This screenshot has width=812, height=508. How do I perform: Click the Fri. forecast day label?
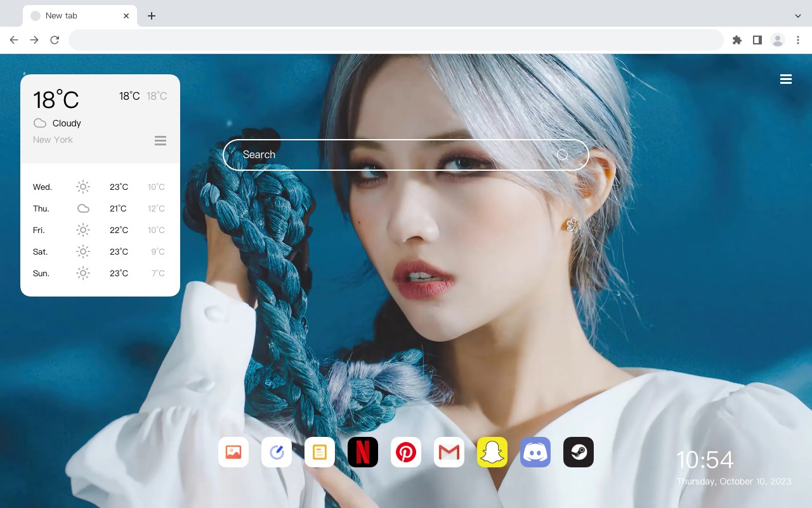[x=39, y=231]
